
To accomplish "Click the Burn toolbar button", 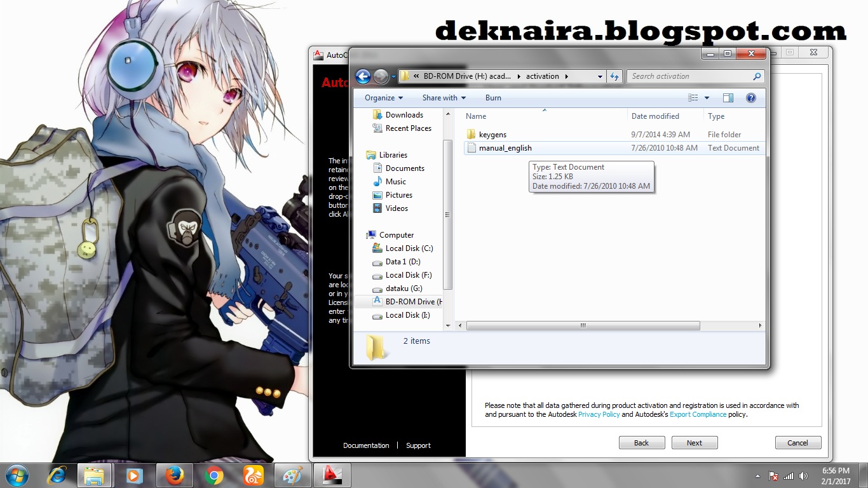I will click(493, 98).
